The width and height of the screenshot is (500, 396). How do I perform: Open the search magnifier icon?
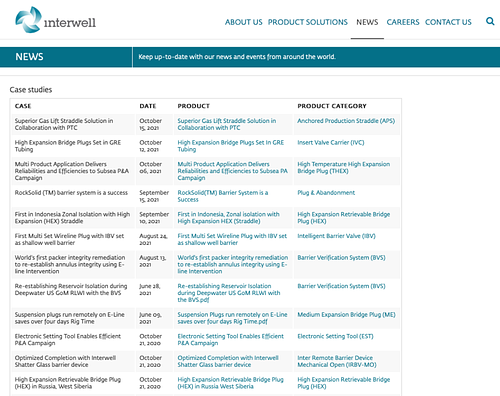[x=490, y=21]
